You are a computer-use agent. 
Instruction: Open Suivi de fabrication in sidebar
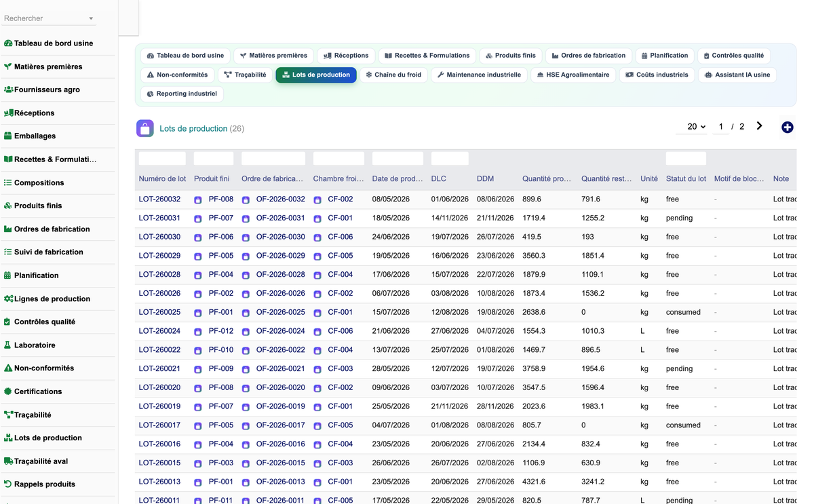click(43, 252)
